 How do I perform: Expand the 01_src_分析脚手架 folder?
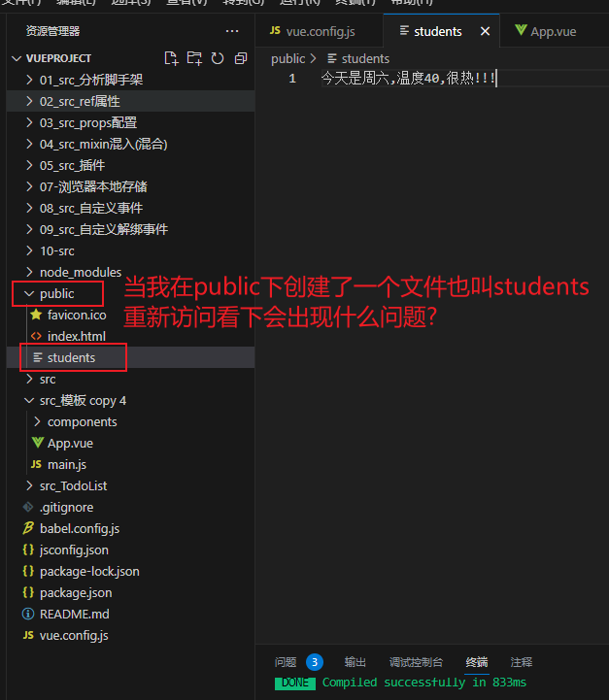click(x=29, y=80)
